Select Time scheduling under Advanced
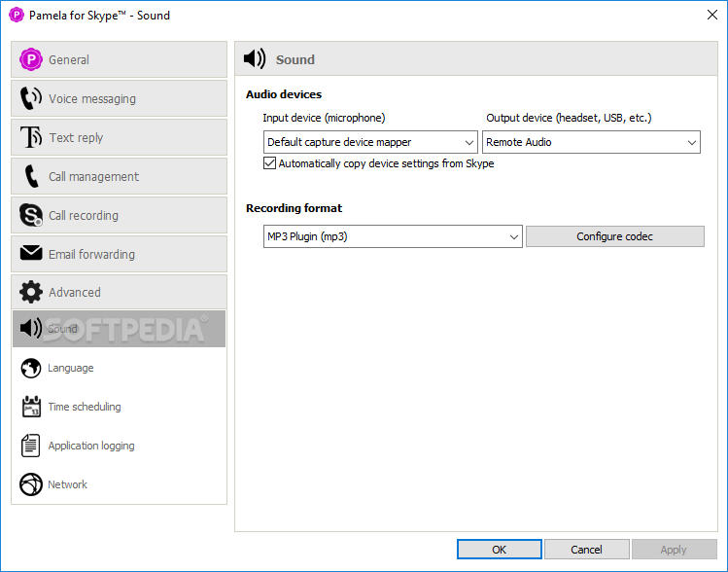This screenshot has height=572, width=728. (119, 407)
